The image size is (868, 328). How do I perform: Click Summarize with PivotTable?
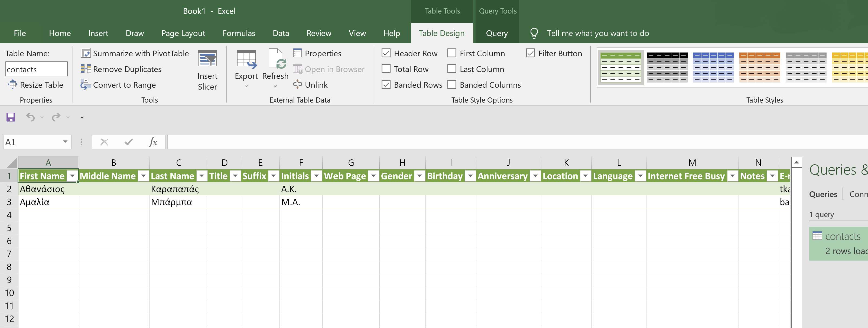pos(135,53)
